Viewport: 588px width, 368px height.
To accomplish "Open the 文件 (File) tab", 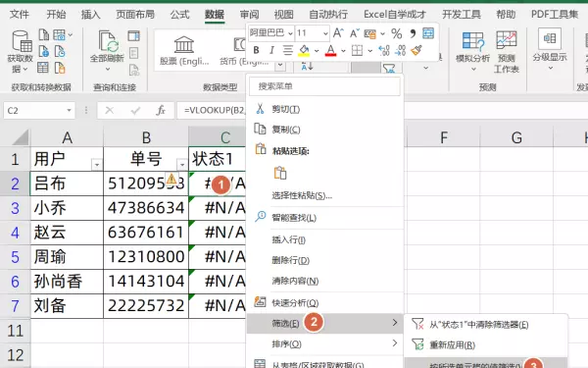I will [x=20, y=15].
